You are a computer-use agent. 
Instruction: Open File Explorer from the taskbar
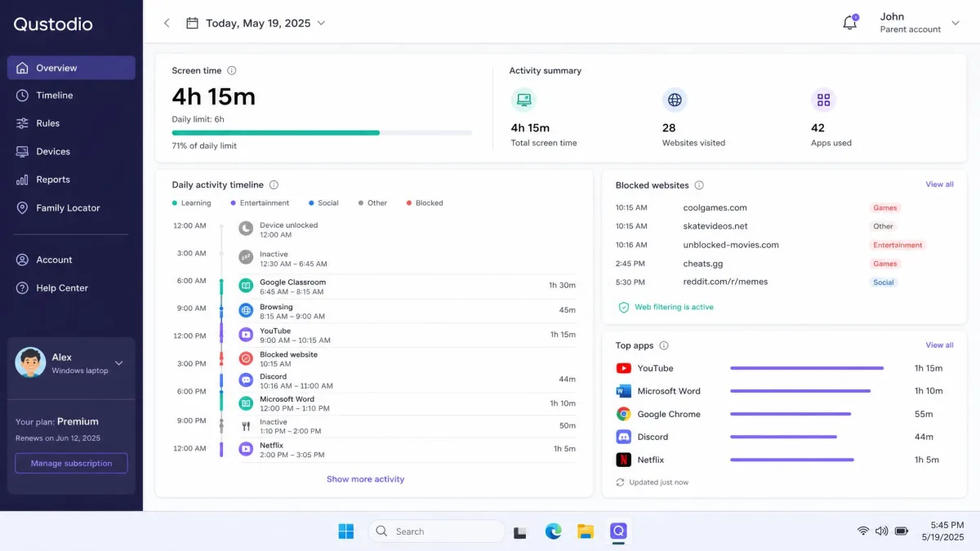coord(586,531)
